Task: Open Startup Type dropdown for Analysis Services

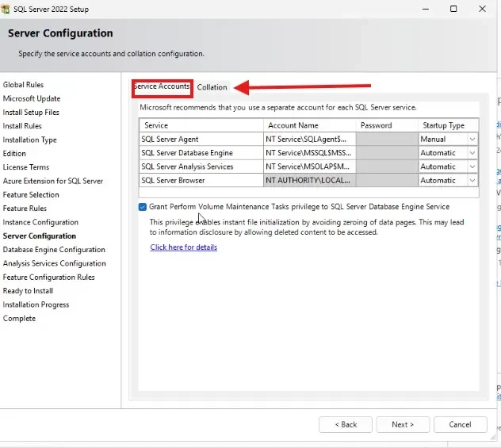Action: coord(472,167)
